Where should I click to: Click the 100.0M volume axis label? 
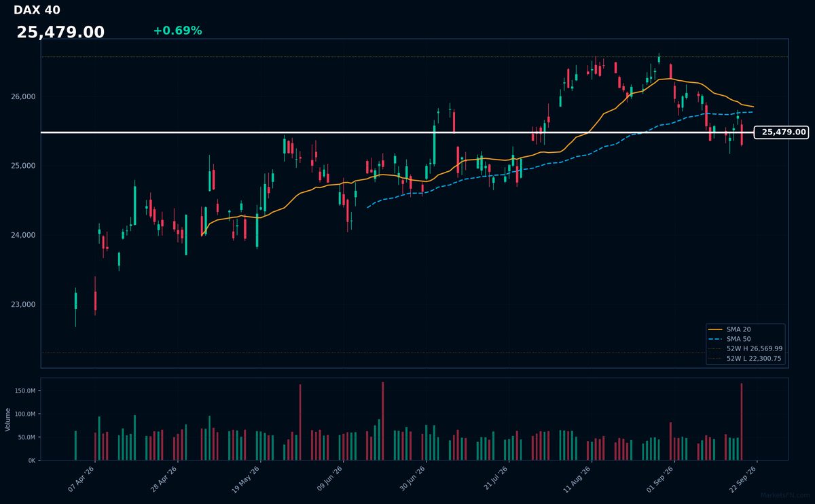24,414
